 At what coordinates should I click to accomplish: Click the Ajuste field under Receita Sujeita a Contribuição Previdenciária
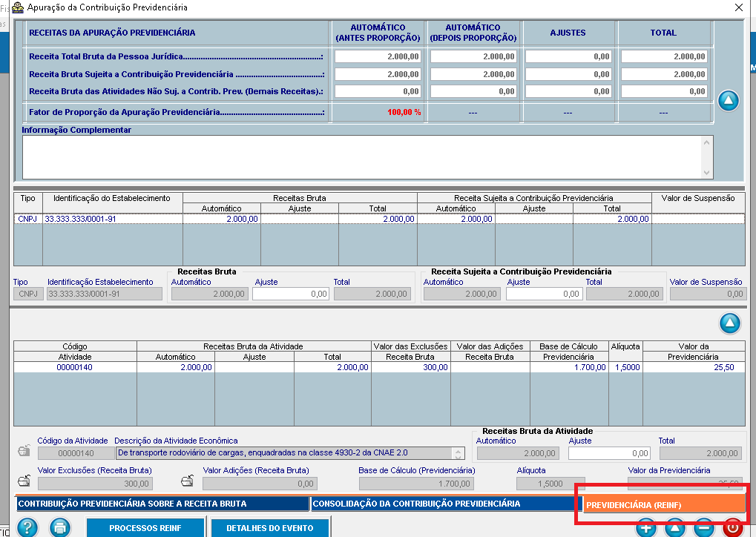pyautogui.click(x=544, y=294)
